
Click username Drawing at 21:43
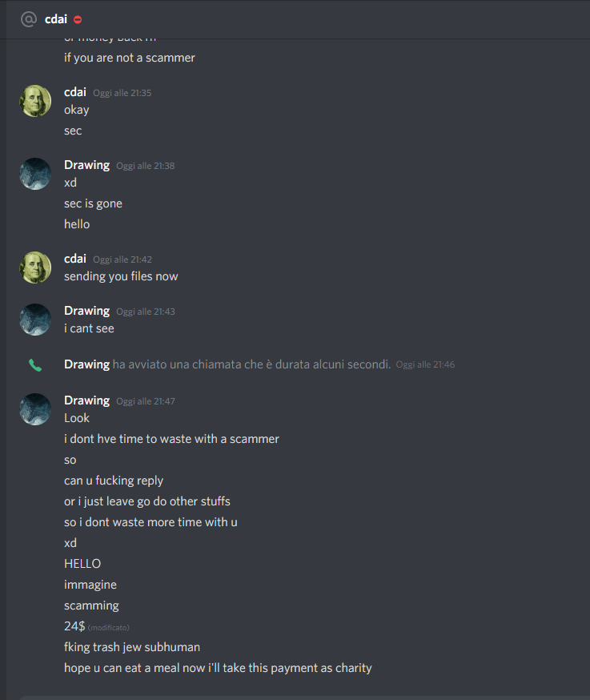tap(87, 312)
